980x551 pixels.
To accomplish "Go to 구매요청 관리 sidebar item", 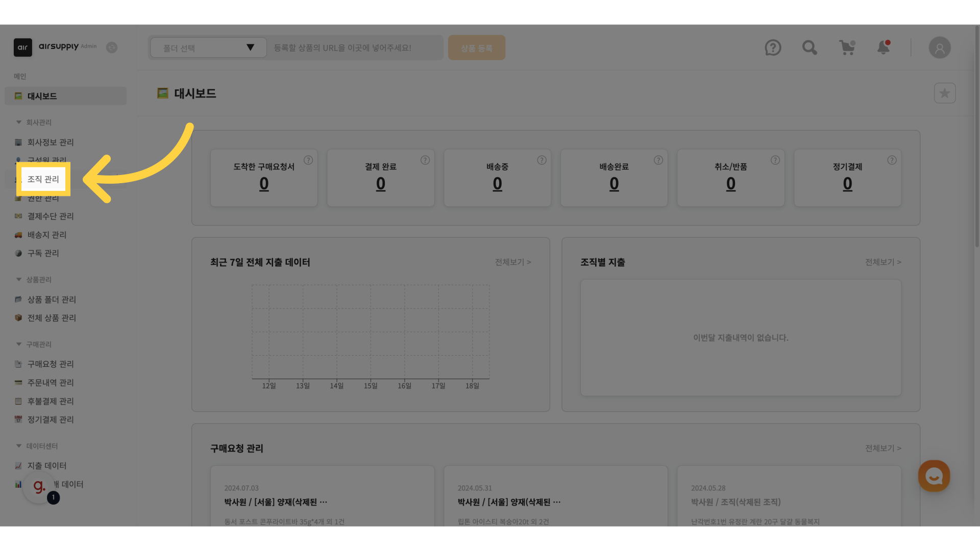I will pyautogui.click(x=51, y=364).
